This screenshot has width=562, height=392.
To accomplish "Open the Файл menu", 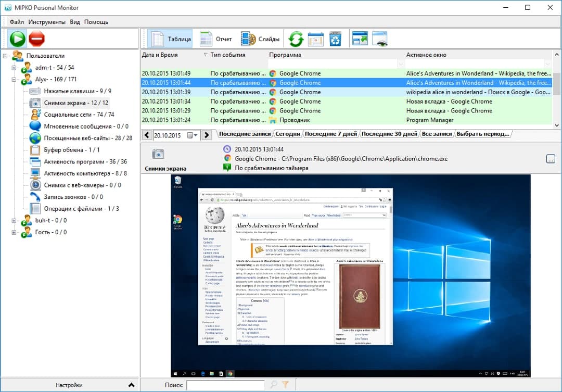I will click(17, 22).
